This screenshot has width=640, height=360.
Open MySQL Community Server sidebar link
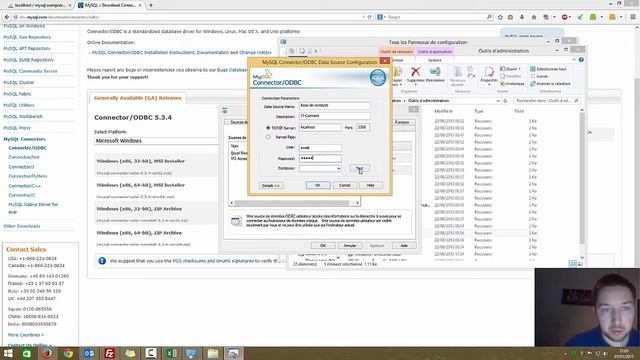[x=30, y=71]
